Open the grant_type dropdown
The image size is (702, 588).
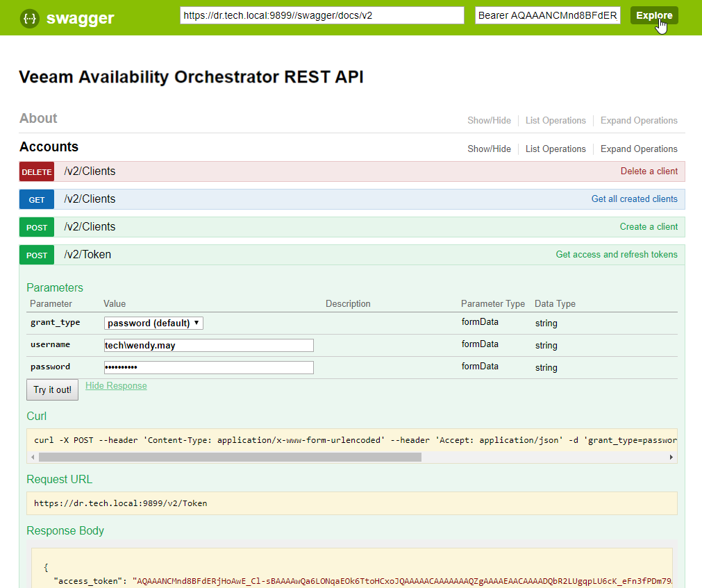[153, 323]
